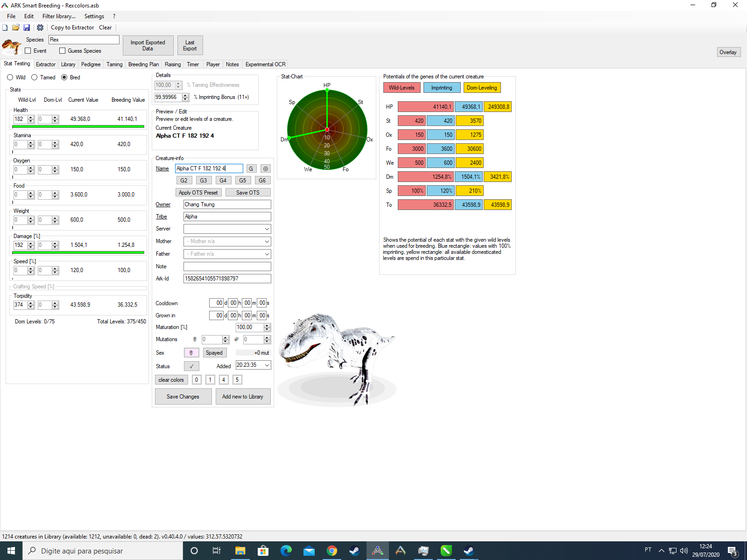Select the ARK Smart Breeding taskbar icon
Screen dimensions: 747x560
pyautogui.click(x=377, y=551)
